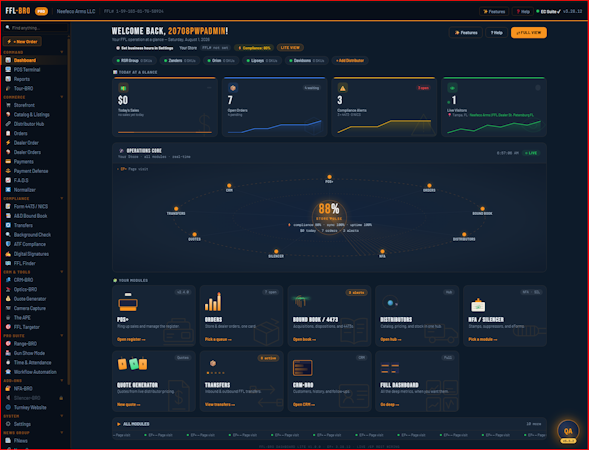This screenshot has width=589, height=450.
Task: Click the Settings gear icon in sidebar
Action: click(8, 424)
